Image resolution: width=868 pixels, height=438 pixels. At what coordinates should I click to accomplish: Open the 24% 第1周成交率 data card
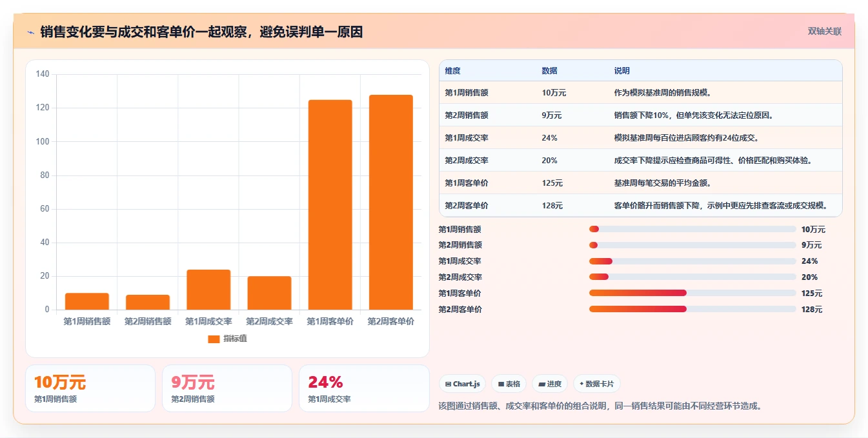pyautogui.click(x=364, y=388)
